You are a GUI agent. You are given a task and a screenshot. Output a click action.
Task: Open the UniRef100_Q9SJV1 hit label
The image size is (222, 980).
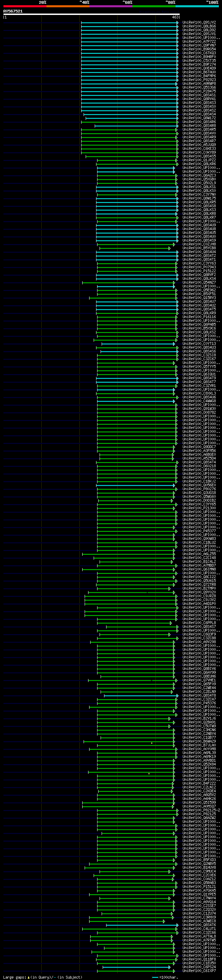[199, 34]
